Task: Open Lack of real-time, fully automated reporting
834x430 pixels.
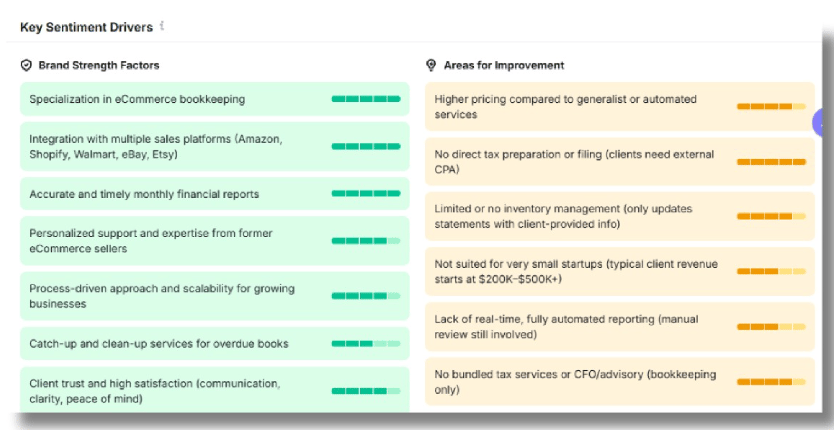Action: tap(620, 327)
